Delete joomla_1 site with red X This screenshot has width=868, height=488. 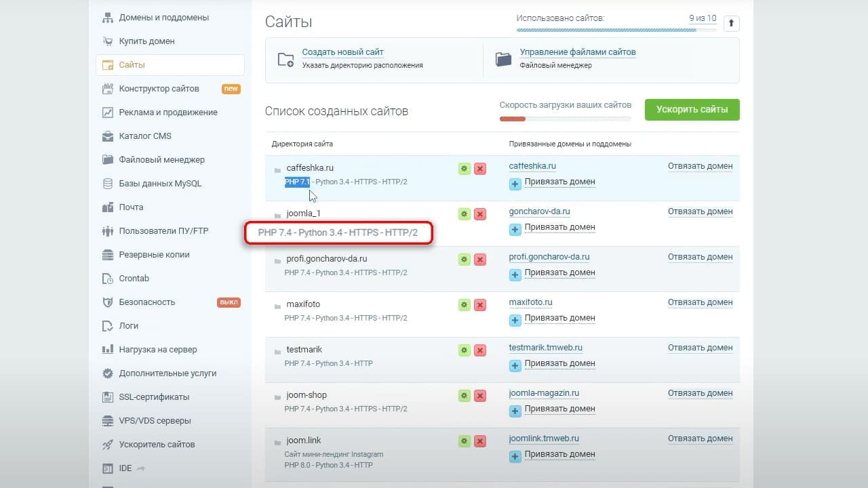480,214
